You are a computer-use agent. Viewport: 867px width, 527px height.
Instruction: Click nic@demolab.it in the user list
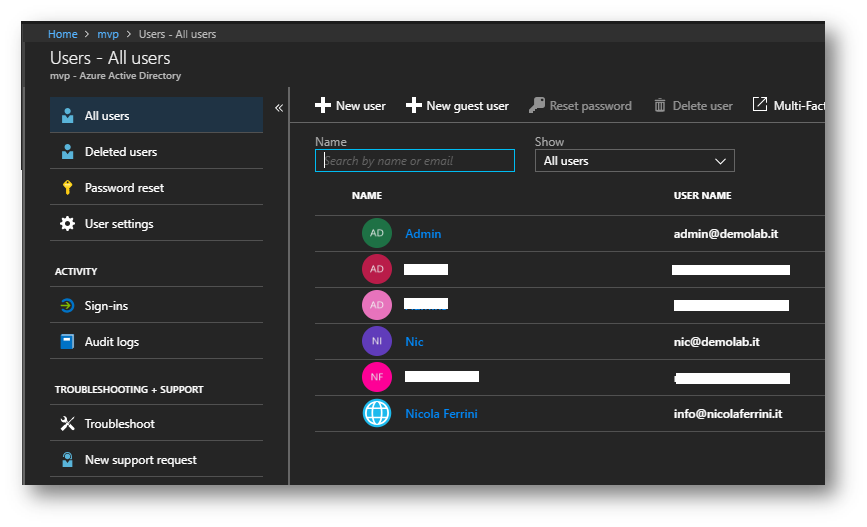pos(717,342)
